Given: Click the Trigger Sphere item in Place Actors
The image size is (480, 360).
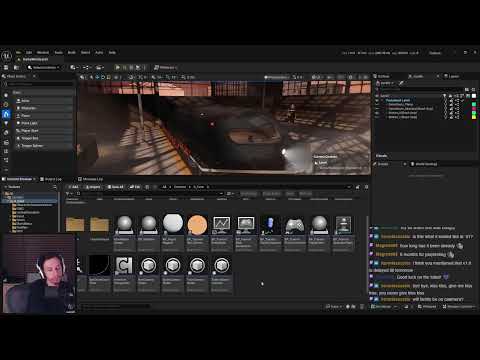Looking at the screenshot, I should [43, 146].
